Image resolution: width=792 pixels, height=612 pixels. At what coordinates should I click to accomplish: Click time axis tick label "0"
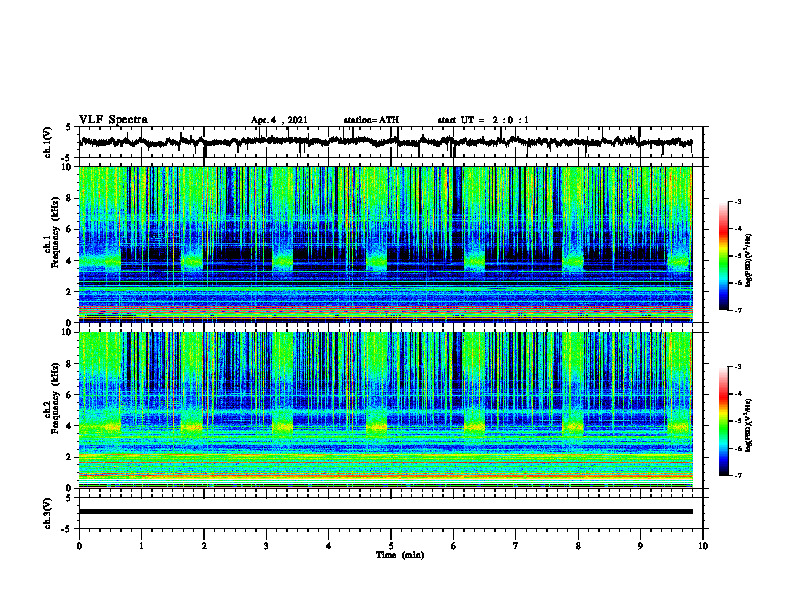coord(79,546)
